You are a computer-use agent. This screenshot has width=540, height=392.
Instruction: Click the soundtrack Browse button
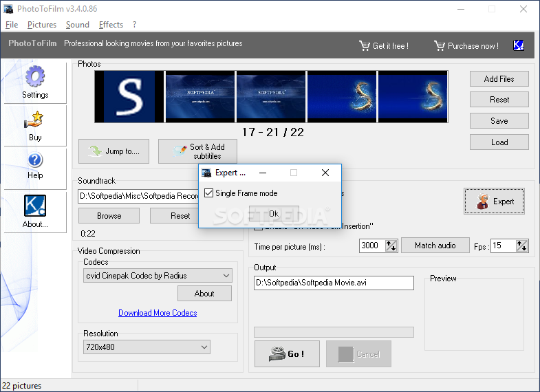coord(109,216)
